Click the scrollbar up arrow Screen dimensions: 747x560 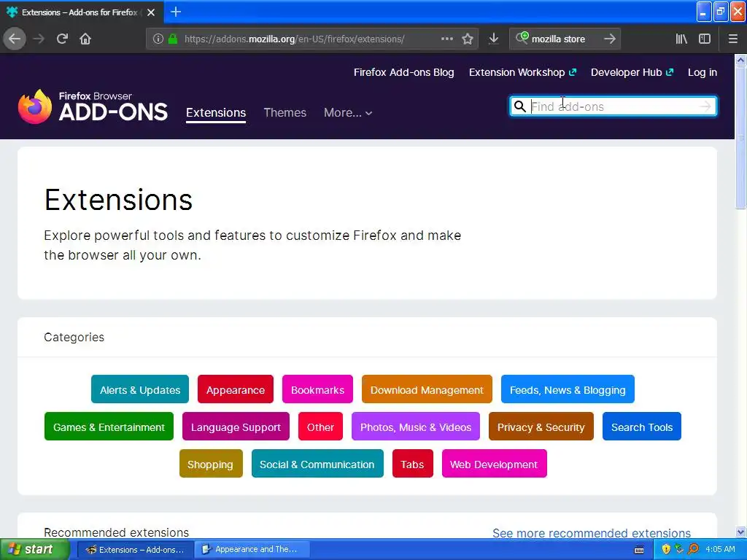point(740,60)
